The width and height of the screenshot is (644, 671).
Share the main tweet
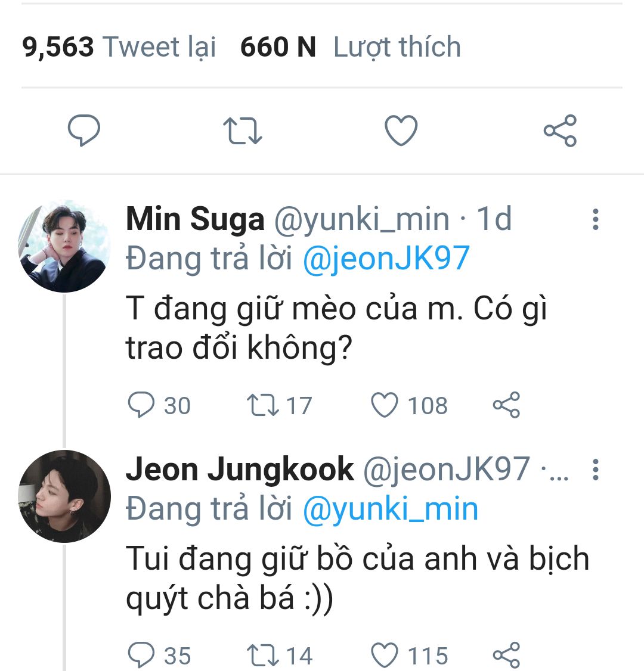coord(560,131)
